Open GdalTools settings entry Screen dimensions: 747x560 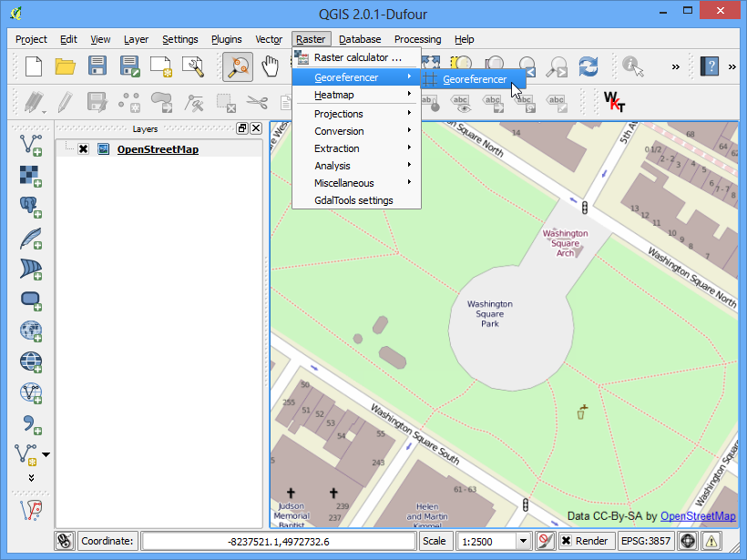356,200
